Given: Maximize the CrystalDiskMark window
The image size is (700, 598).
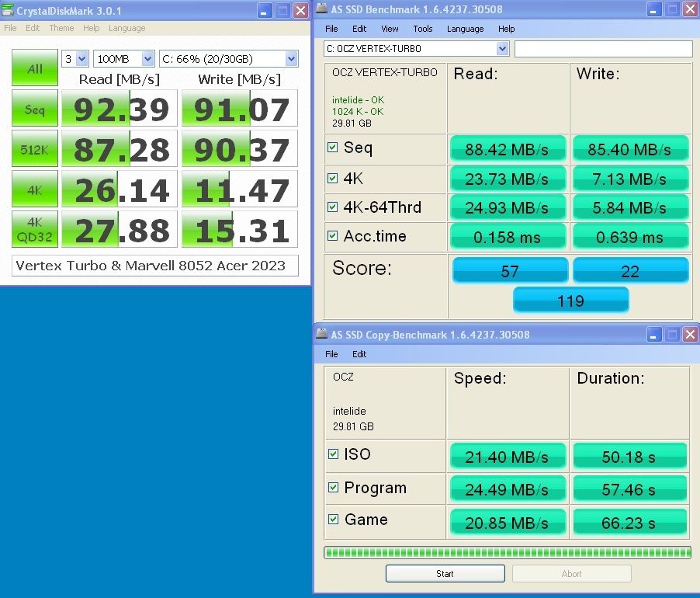Looking at the screenshot, I should pyautogui.click(x=282, y=11).
